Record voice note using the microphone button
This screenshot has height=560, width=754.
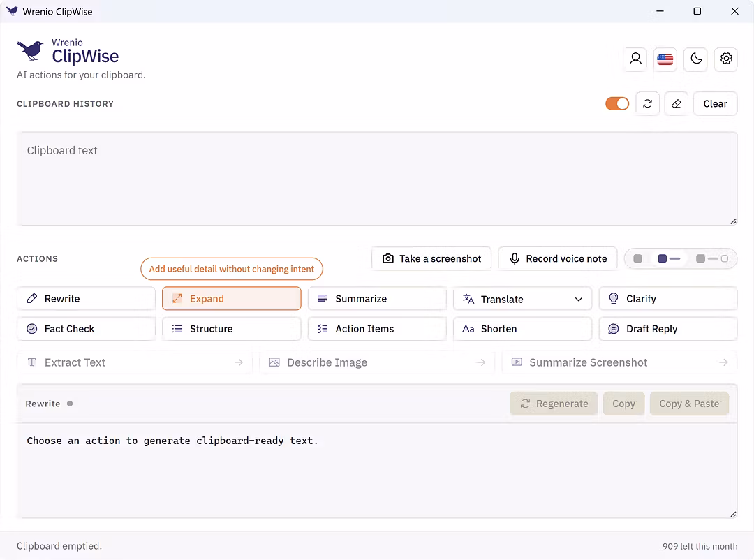(558, 259)
